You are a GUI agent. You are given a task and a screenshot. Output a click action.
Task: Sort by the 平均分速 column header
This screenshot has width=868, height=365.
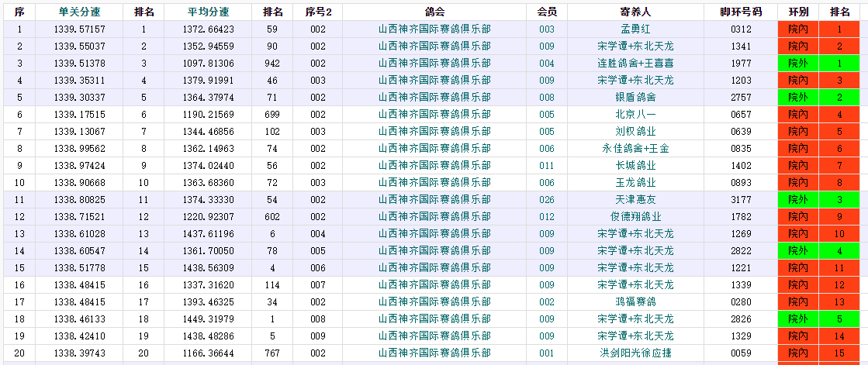[208, 12]
